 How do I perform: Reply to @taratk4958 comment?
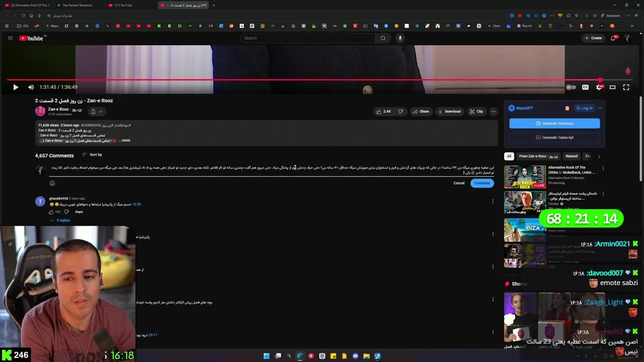pos(79,212)
